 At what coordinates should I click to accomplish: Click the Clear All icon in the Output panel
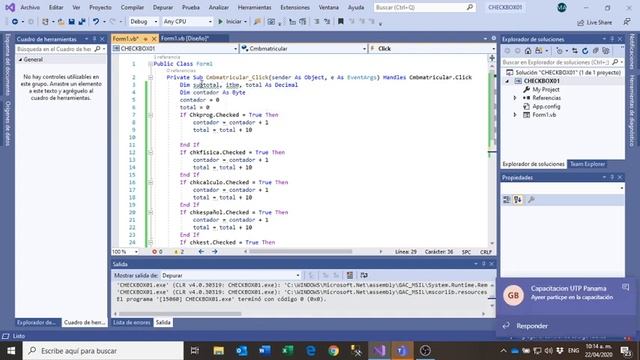point(350,275)
